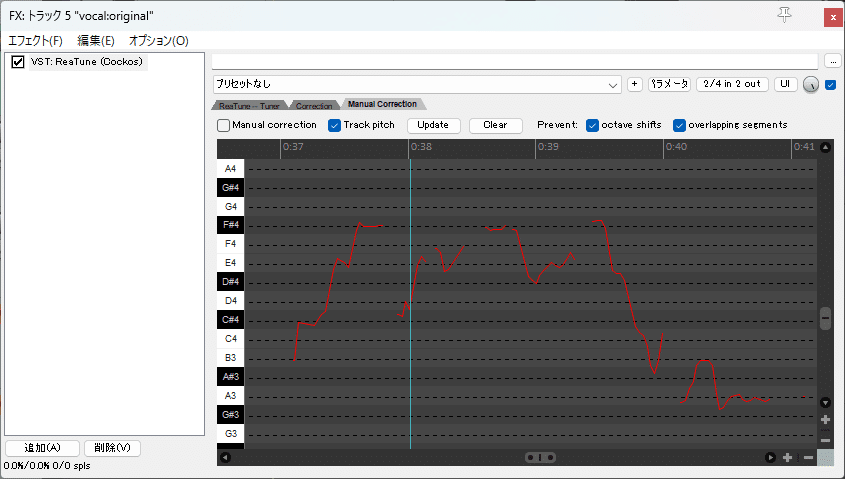Click the 0:37 timeline marker

[293, 147]
